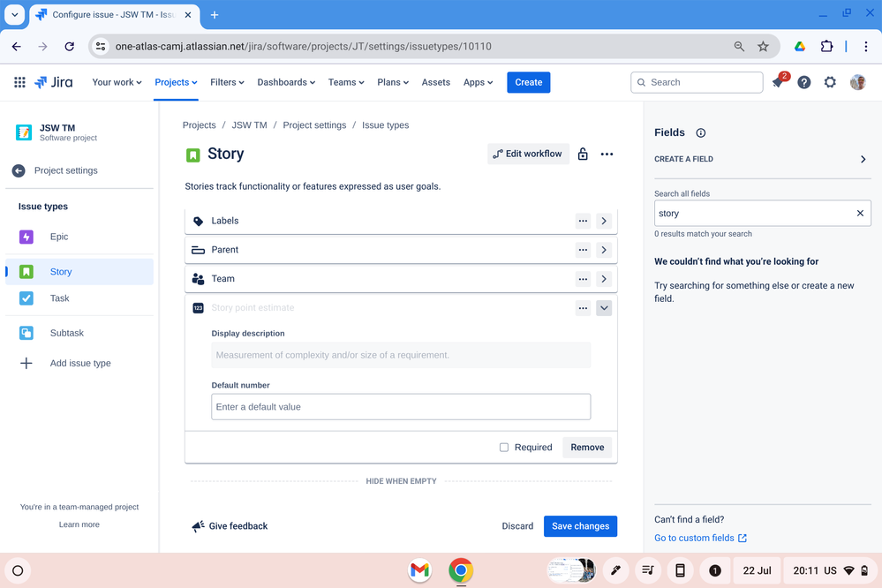Clear the story search using the X
This screenshot has height=588, width=882.
coord(860,213)
